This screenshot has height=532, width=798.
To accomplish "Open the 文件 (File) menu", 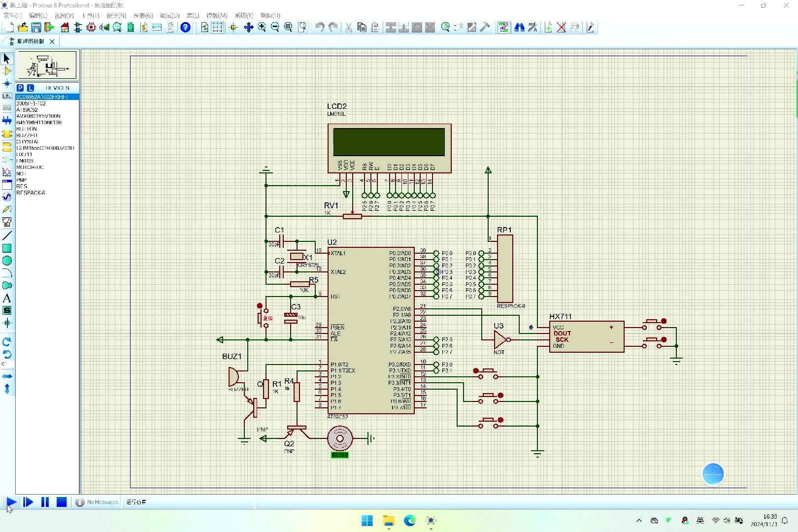I will coord(13,16).
